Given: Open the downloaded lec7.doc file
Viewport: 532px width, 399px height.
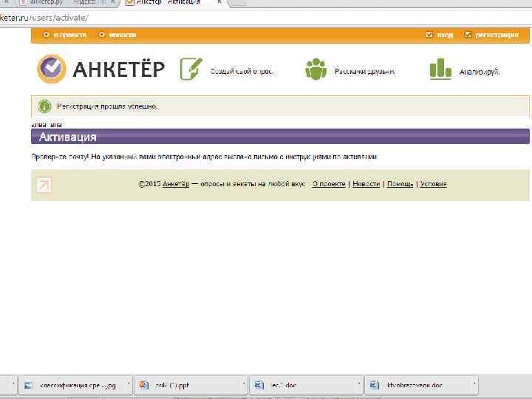Looking at the screenshot, I should coord(306,385).
